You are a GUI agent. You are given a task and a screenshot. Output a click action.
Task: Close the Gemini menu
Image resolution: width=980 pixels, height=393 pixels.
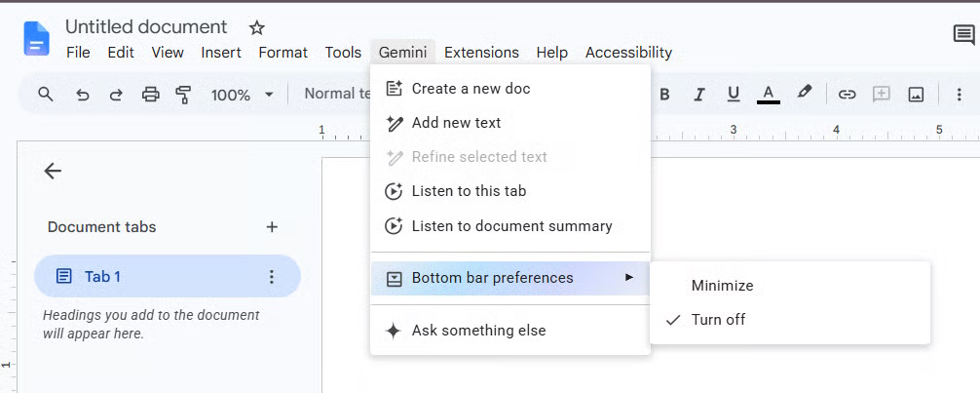[402, 53]
